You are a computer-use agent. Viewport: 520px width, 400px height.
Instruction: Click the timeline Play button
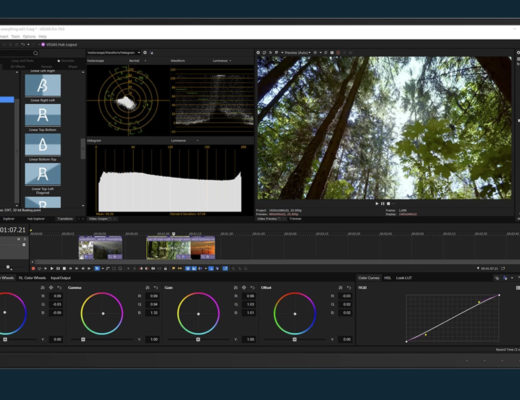click(52, 268)
